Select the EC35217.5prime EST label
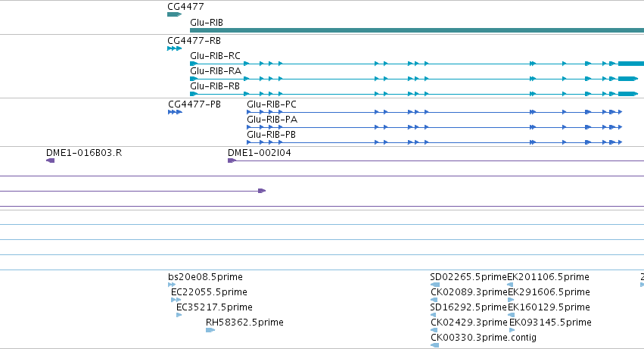 (214, 307)
